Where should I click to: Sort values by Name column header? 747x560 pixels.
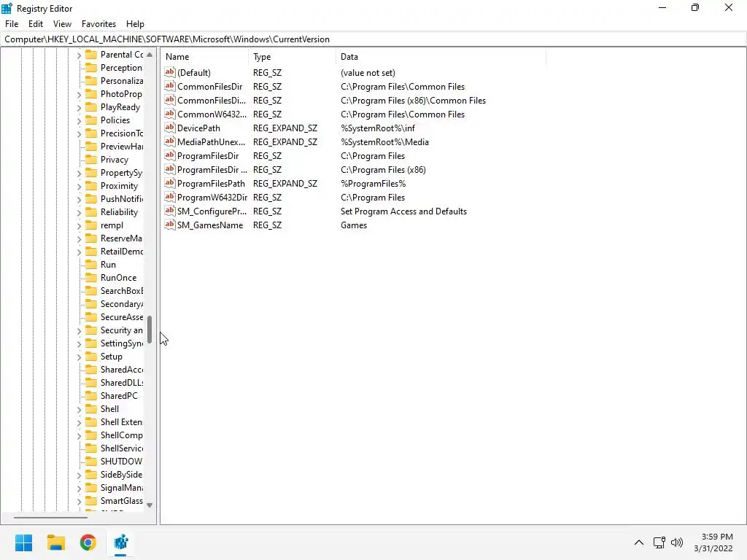tap(205, 57)
